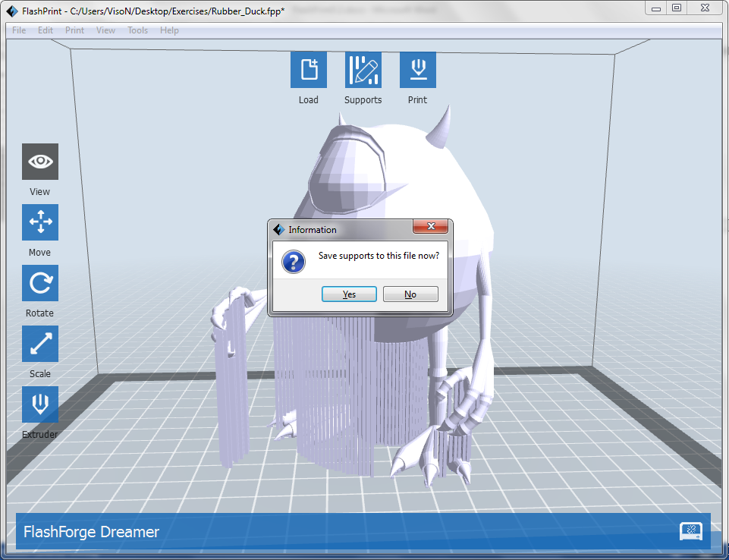Click the Load file icon
The height and width of the screenshot is (560, 729).
(309, 70)
